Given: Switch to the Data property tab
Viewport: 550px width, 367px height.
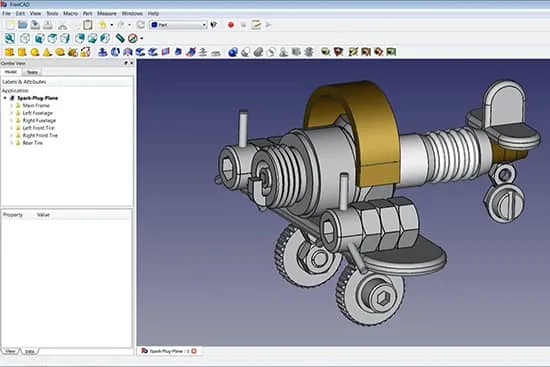Looking at the screenshot, I should pos(30,351).
